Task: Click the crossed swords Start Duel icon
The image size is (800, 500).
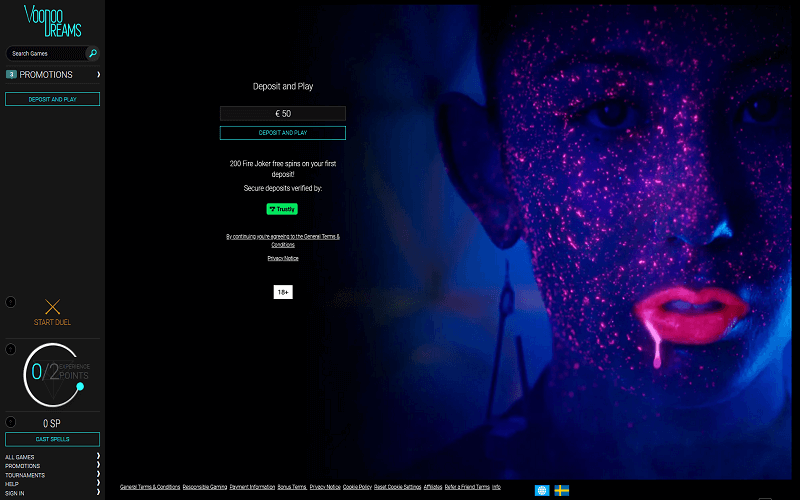Action: click(x=53, y=307)
